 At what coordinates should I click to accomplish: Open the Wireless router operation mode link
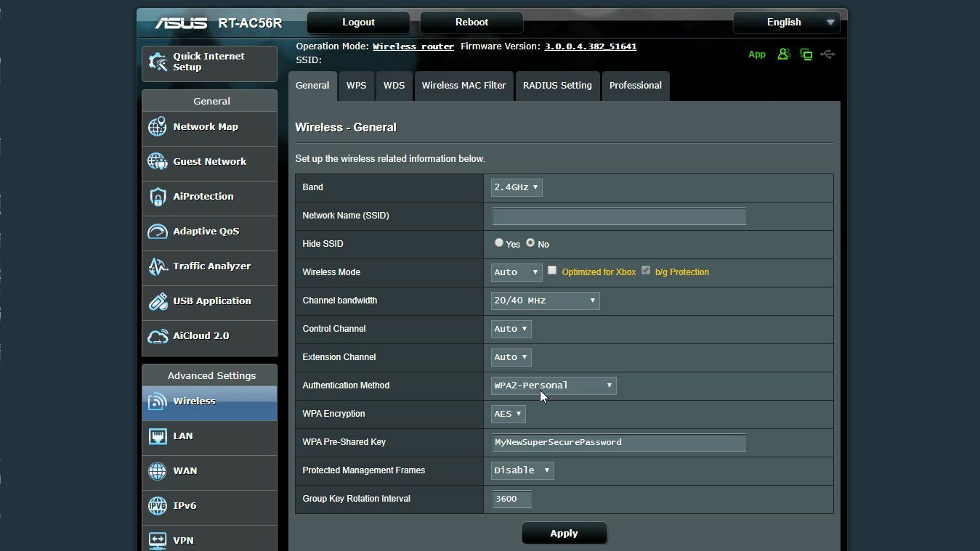413,46
